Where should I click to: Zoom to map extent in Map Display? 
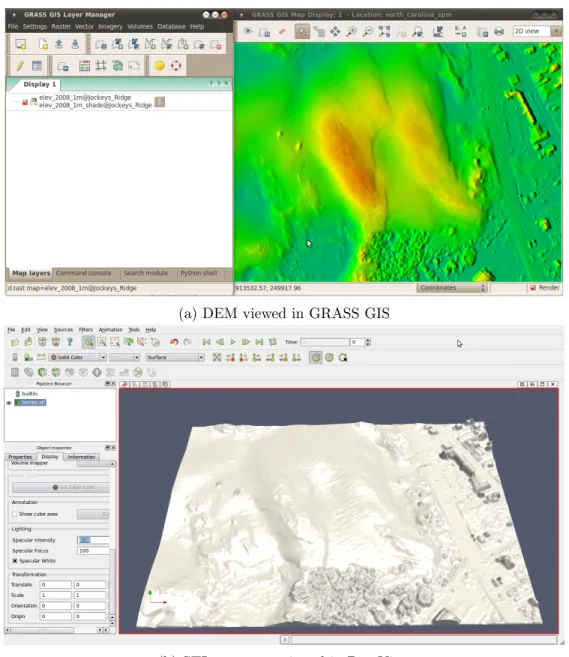coord(384,31)
